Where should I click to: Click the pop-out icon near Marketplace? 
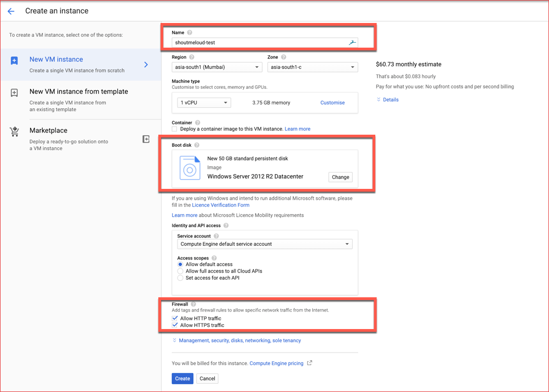pyautogui.click(x=146, y=140)
